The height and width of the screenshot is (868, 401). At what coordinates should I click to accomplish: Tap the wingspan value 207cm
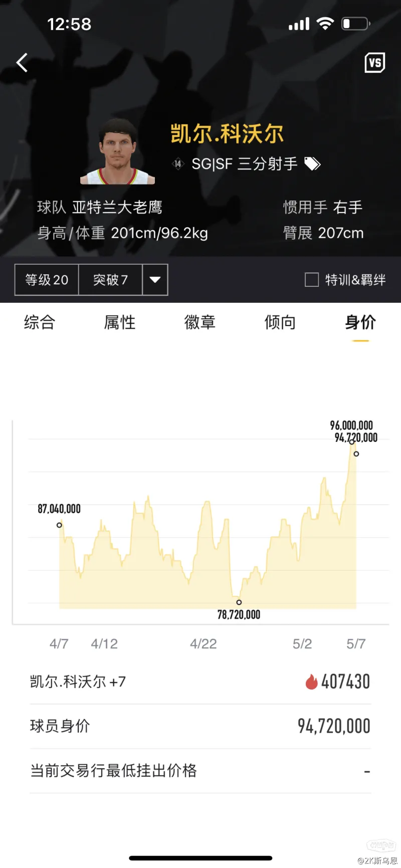(x=341, y=233)
